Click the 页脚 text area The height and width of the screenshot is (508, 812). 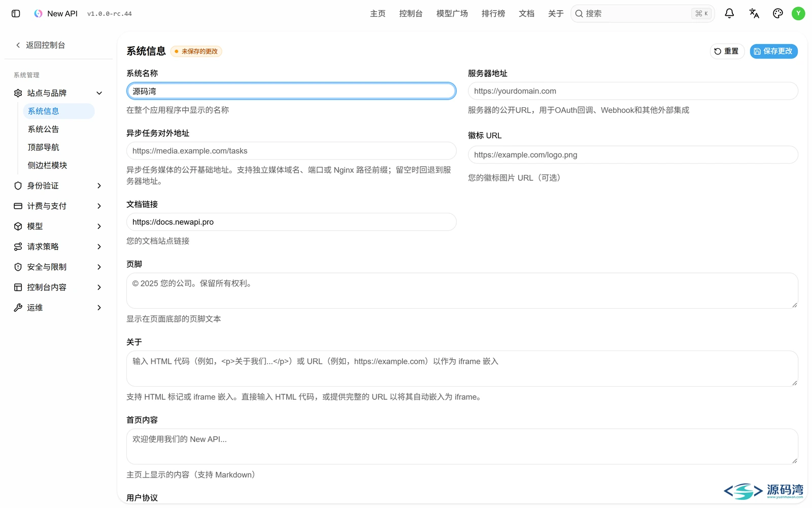click(x=462, y=291)
